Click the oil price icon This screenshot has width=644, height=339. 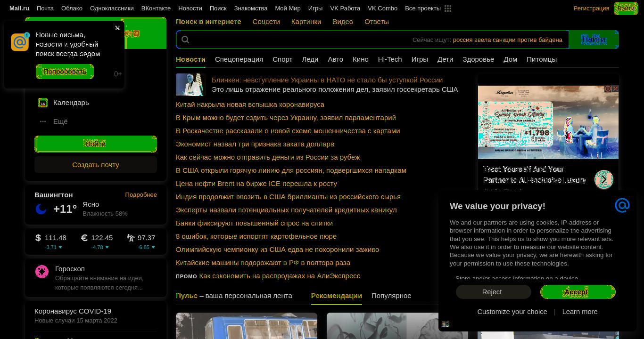tap(131, 238)
